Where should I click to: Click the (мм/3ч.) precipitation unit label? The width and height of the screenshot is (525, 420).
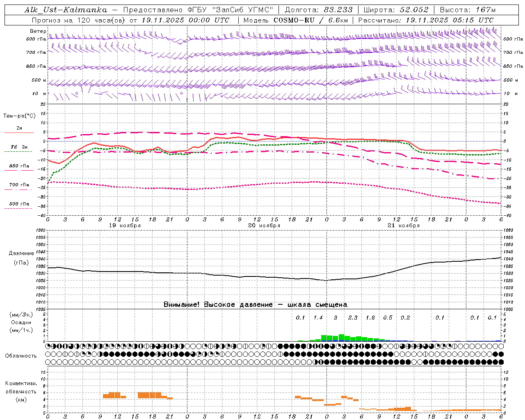pos(21,315)
